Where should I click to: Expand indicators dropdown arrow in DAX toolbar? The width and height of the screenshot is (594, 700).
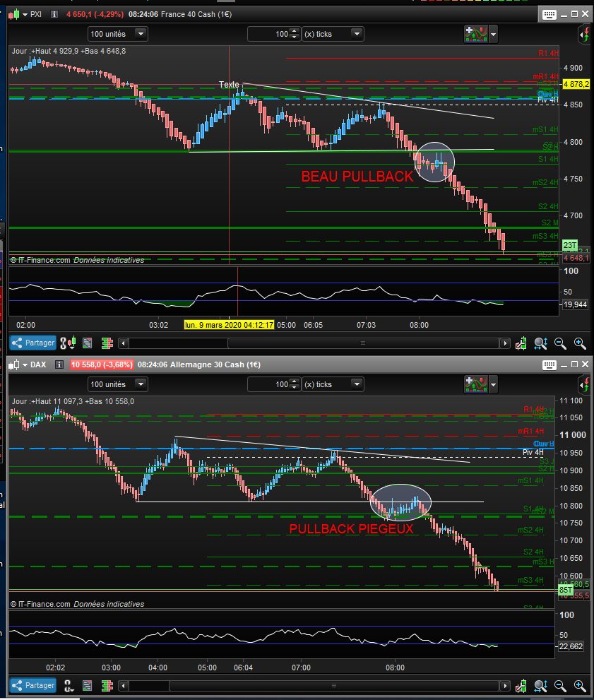(x=493, y=384)
